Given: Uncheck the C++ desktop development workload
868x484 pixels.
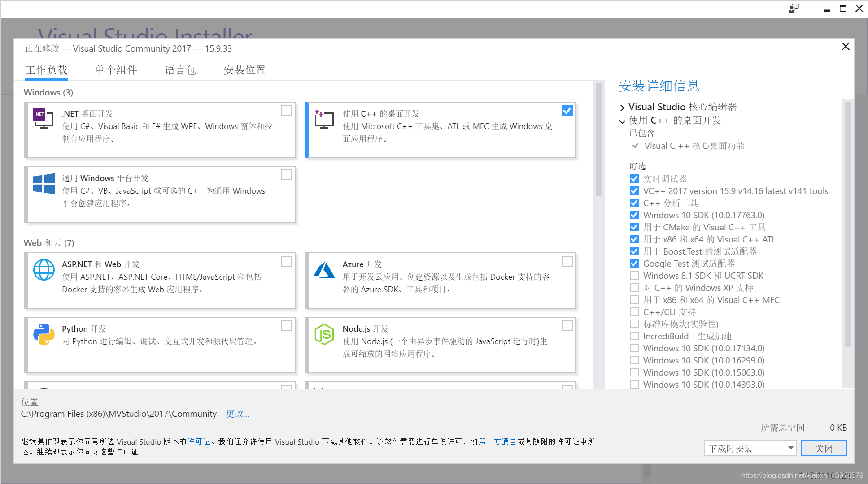Looking at the screenshot, I should (567, 110).
